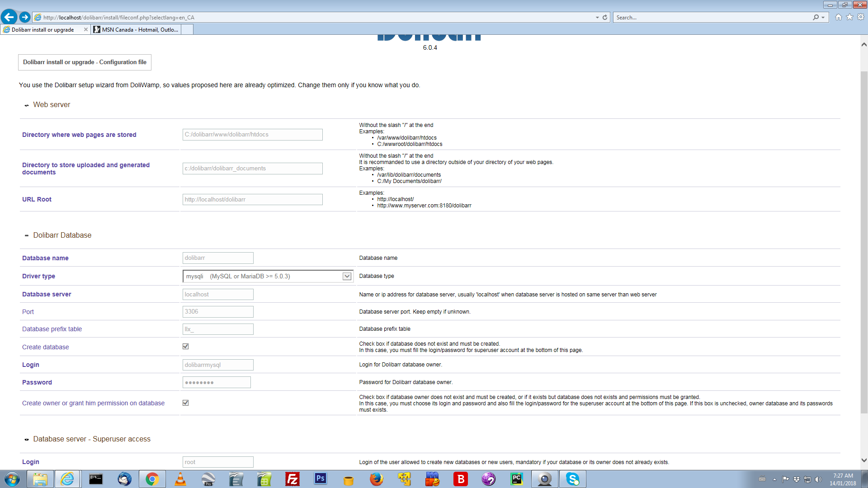Open Google Earth Pro taskbar icon
The height and width of the screenshot is (488, 868).
(208, 479)
